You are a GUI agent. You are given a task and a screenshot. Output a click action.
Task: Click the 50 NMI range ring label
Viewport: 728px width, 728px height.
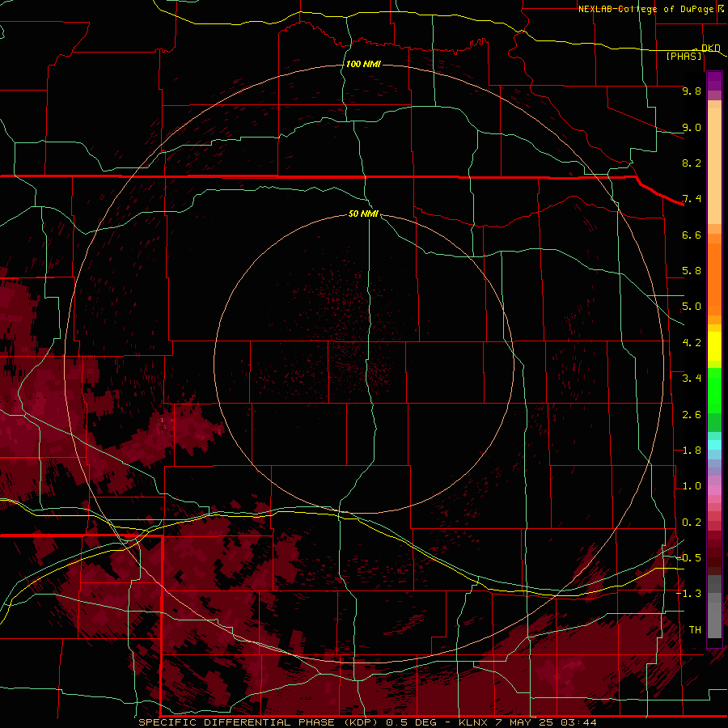(x=363, y=214)
